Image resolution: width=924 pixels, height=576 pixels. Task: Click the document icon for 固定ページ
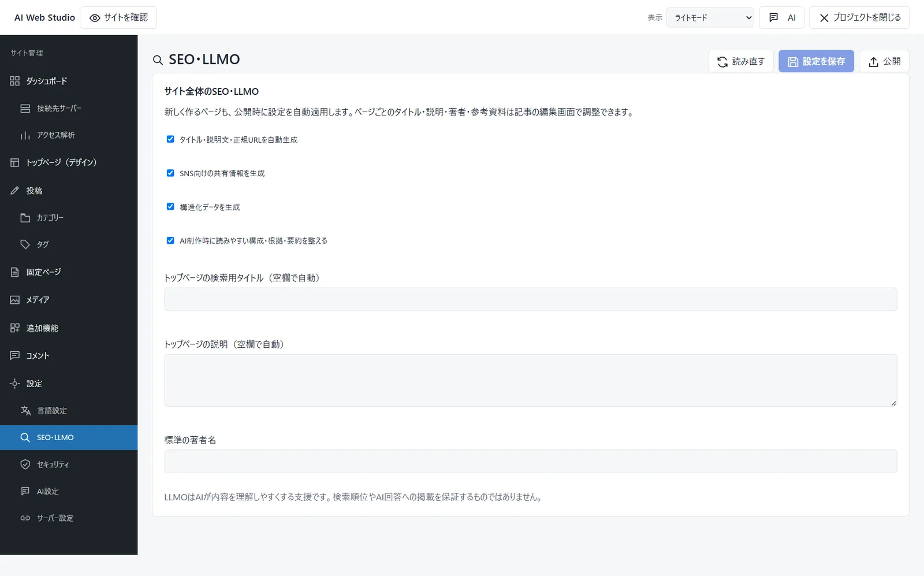coord(15,272)
